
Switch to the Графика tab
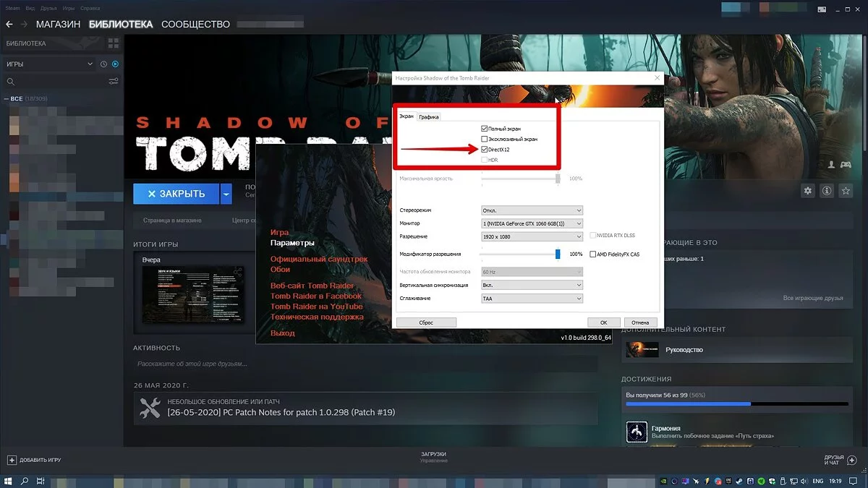429,116
